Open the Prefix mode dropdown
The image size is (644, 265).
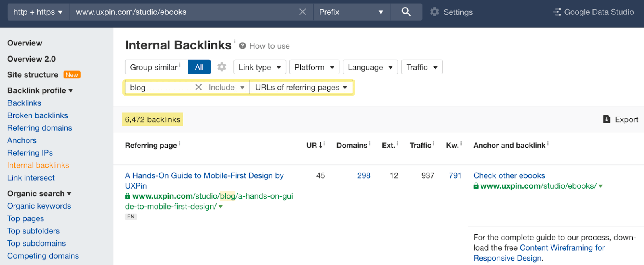351,12
